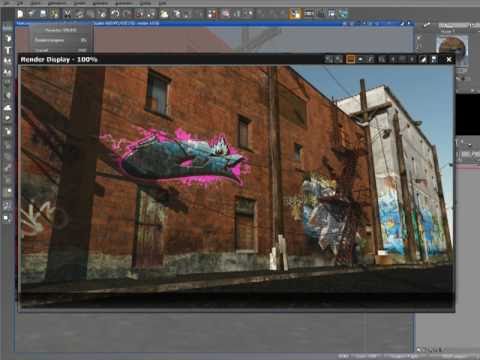Select the cloud object tool in left toolbar
This screenshot has height=360, width=480.
[x=7, y=108]
